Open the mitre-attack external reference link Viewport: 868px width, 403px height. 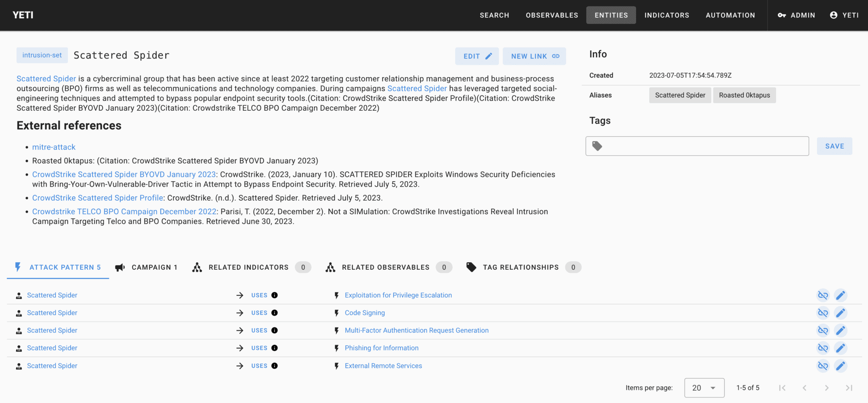coord(53,147)
